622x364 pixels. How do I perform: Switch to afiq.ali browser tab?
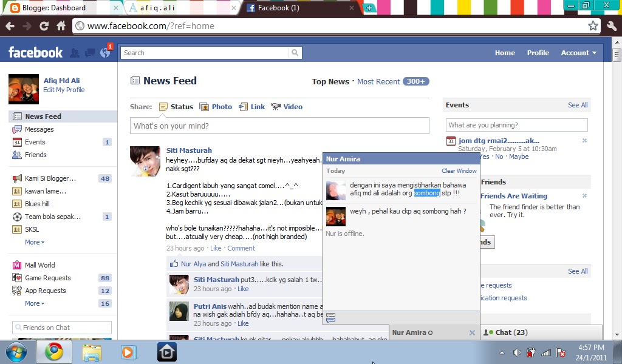[181, 7]
